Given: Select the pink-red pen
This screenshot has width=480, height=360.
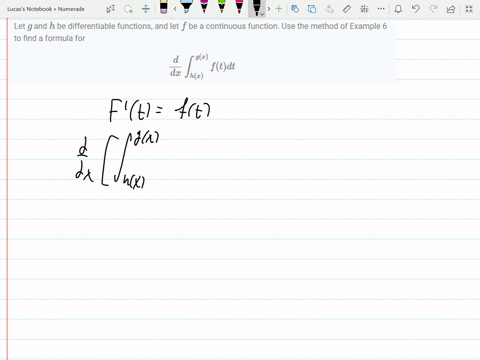Looking at the screenshot, I should [239, 7].
